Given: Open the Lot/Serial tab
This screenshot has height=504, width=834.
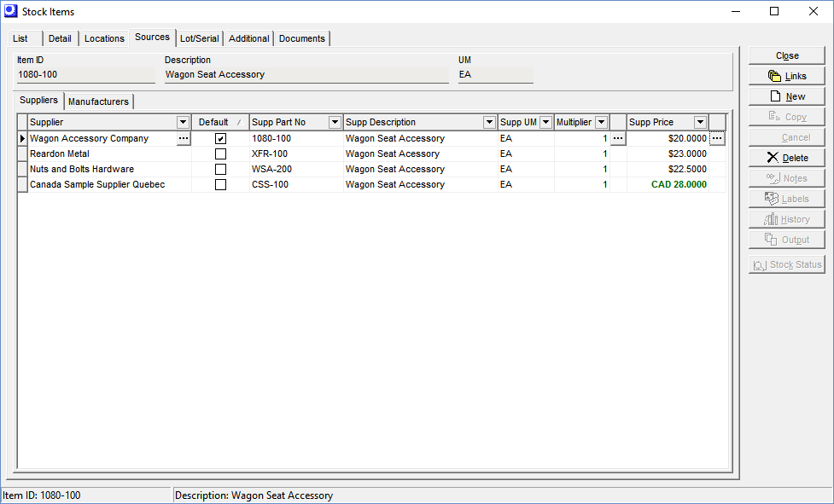Looking at the screenshot, I should click(199, 38).
